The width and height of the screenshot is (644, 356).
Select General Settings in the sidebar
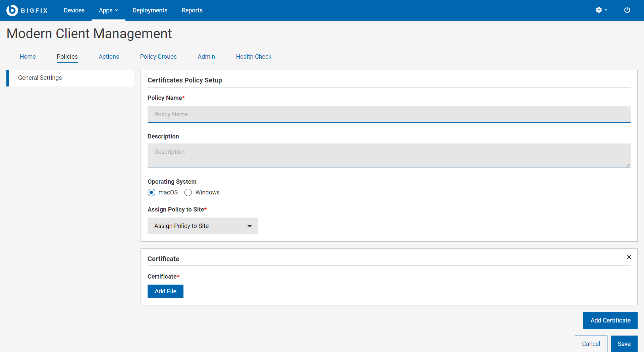[x=40, y=78]
